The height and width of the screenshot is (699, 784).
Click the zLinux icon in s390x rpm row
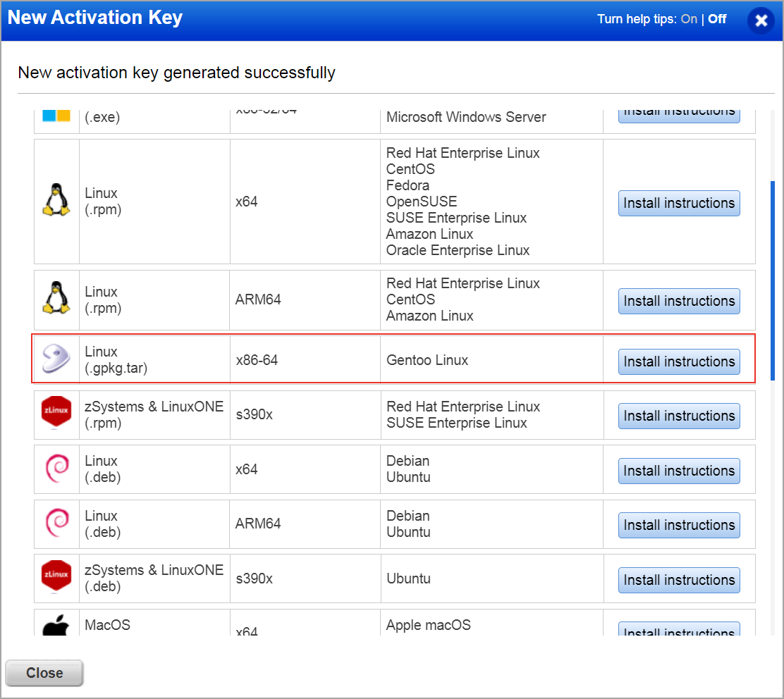click(x=56, y=414)
